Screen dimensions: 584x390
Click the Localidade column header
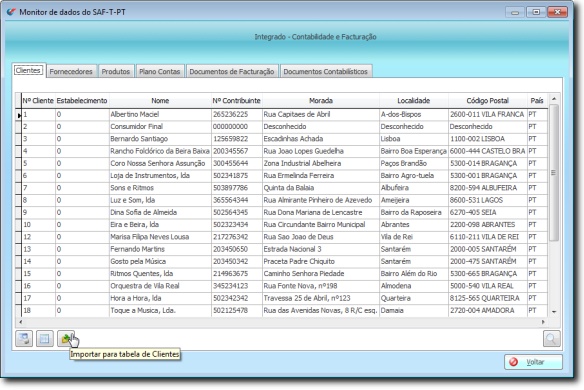[x=413, y=101]
